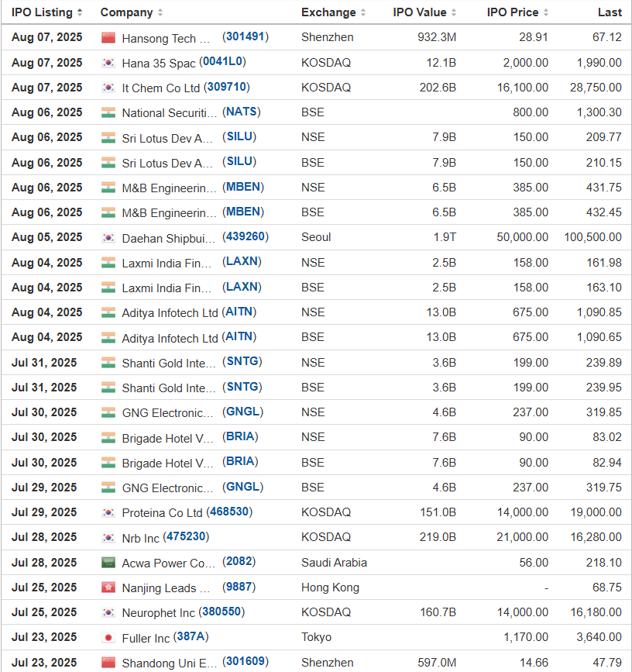Click the Exchange column header
The image size is (632, 672).
click(x=328, y=12)
